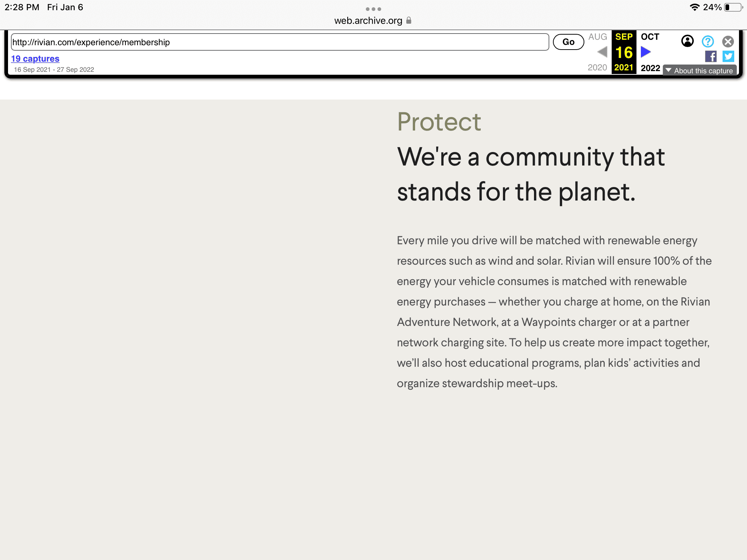747x560 pixels.
Task: Click the heading "We're a community that"
Action: 531,157
